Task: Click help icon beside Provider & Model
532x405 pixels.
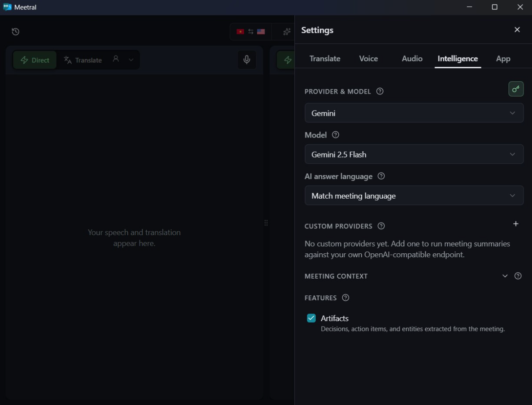Action: (379, 91)
